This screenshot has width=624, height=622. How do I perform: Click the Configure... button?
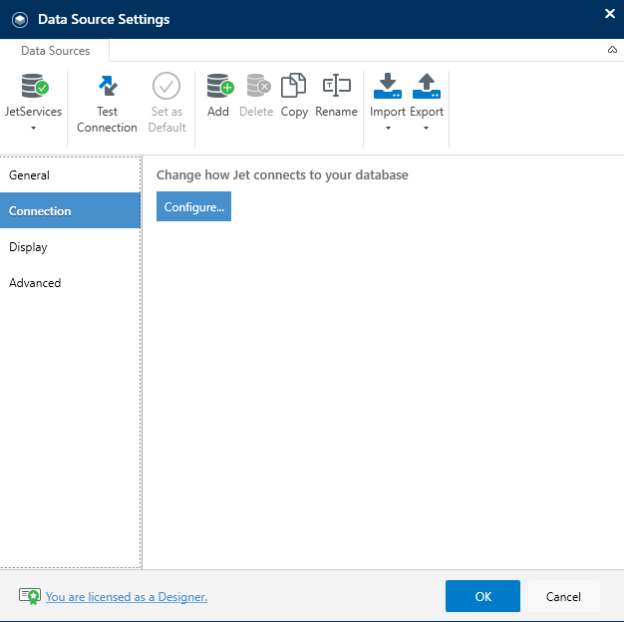coord(194,207)
